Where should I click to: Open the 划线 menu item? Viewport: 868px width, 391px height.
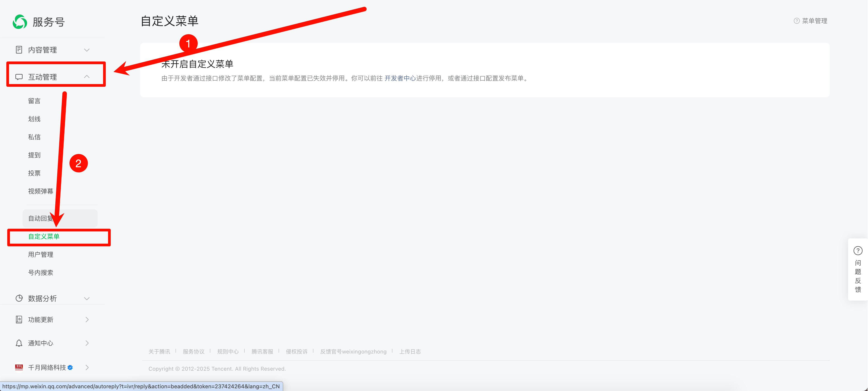pos(34,119)
